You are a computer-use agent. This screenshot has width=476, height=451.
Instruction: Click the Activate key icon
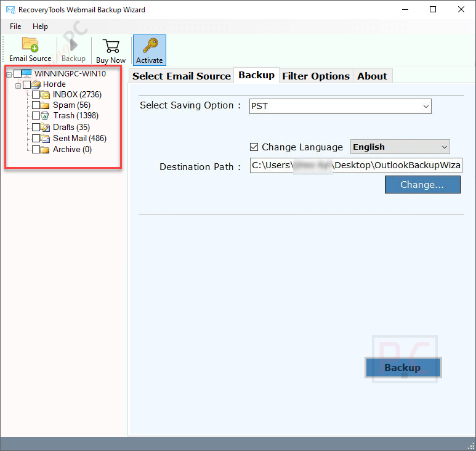coord(151,45)
